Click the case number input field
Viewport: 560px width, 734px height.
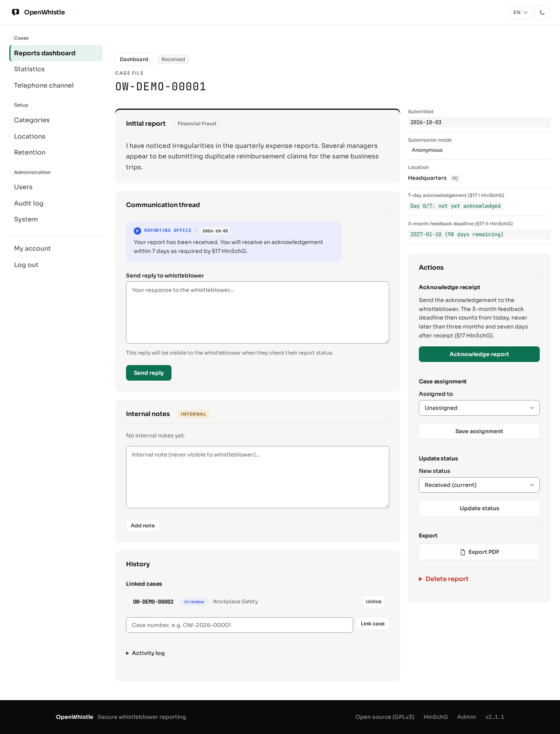tap(240, 625)
